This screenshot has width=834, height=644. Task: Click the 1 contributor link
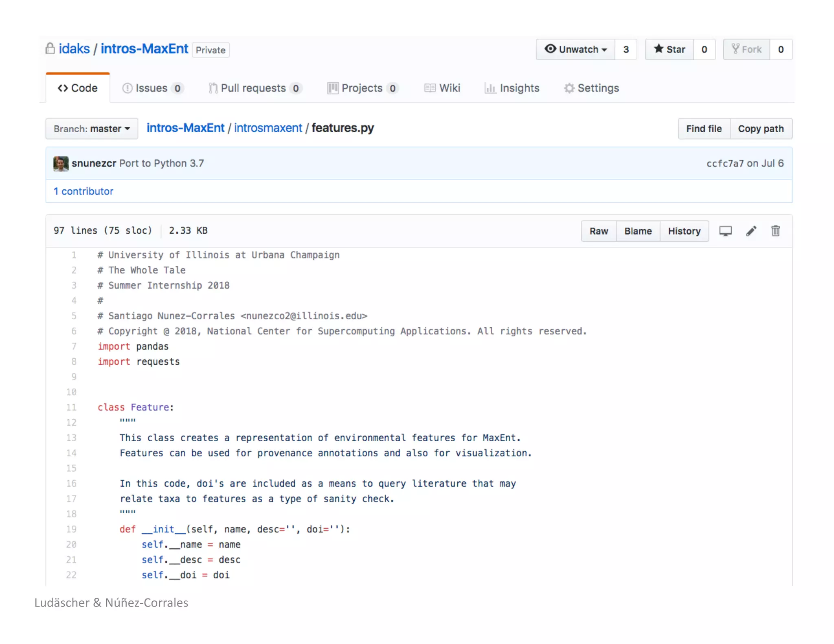pos(83,191)
